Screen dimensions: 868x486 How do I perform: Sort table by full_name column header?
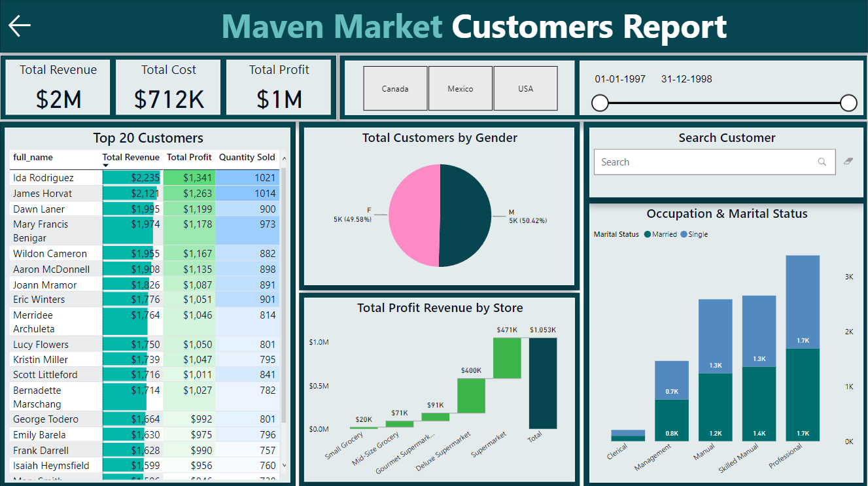(x=33, y=158)
